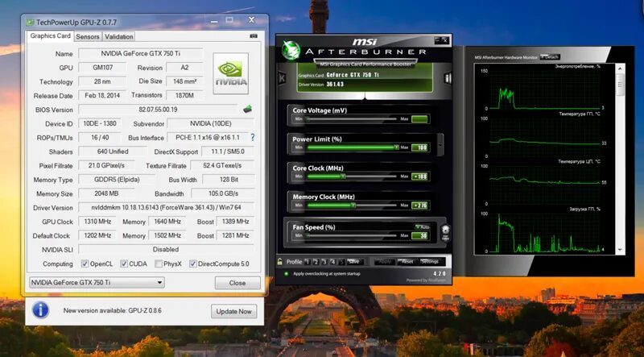Image resolution: width=644 pixels, height=357 pixels.
Task: Click the GPU-Z title bar app icon
Action: click(x=30, y=23)
